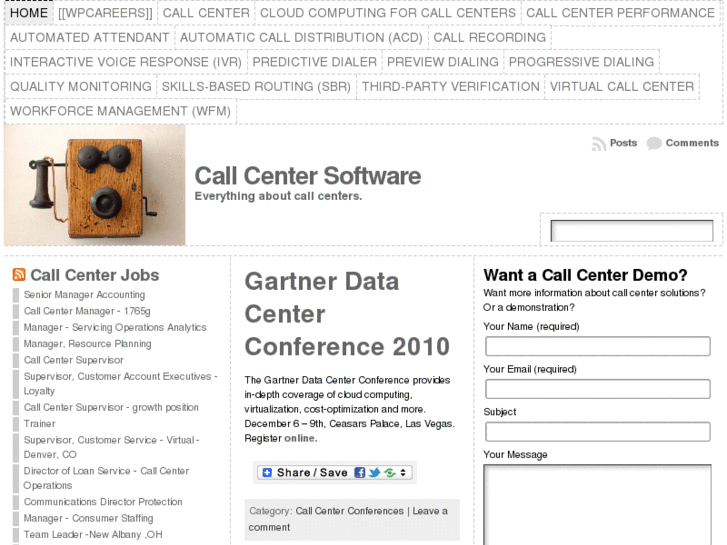Open QUALITY MONITORING page

(x=81, y=87)
